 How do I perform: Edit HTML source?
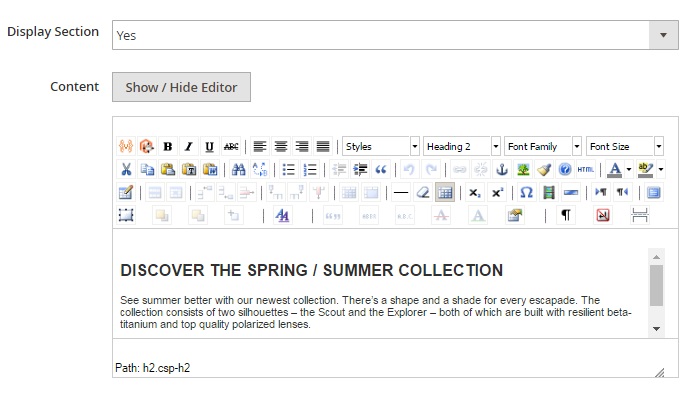point(586,169)
